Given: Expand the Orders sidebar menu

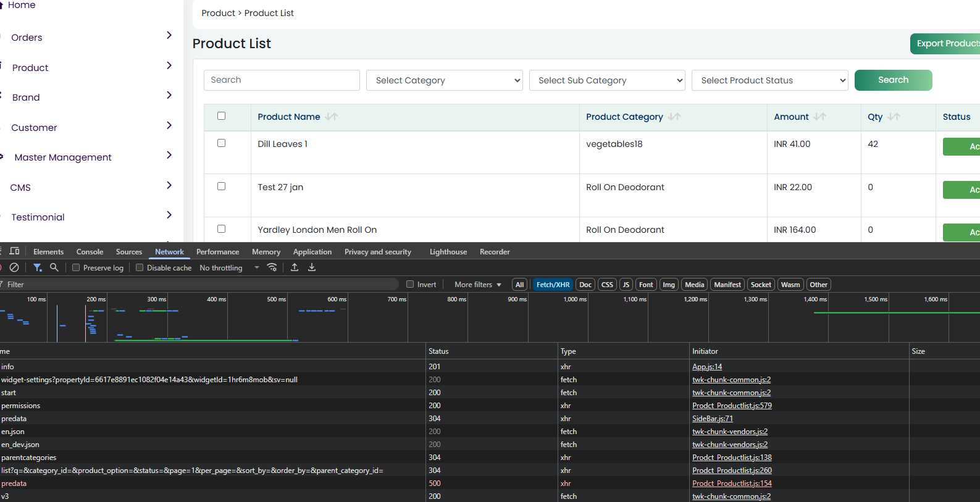Looking at the screenshot, I should pos(91,37).
